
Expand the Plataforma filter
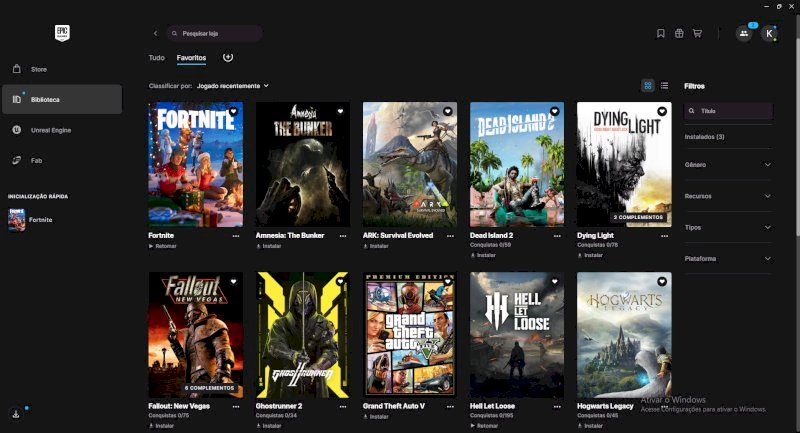pos(728,259)
